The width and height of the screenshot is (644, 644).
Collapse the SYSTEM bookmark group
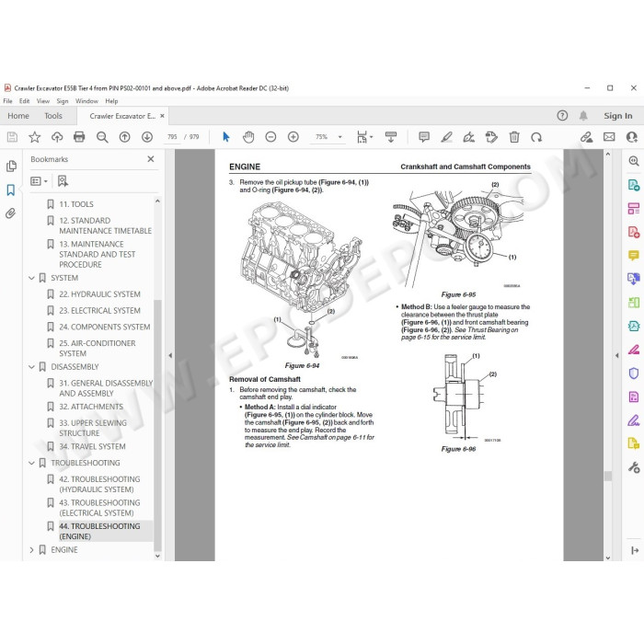[31, 278]
